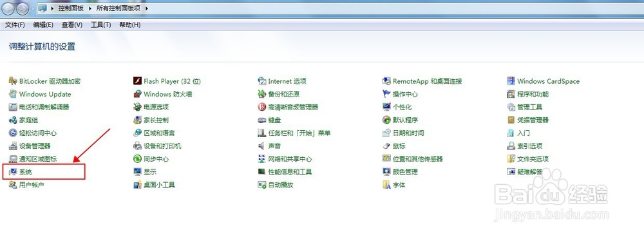Open the 个性化 link
This screenshot has width=644, height=237.
(x=402, y=107)
